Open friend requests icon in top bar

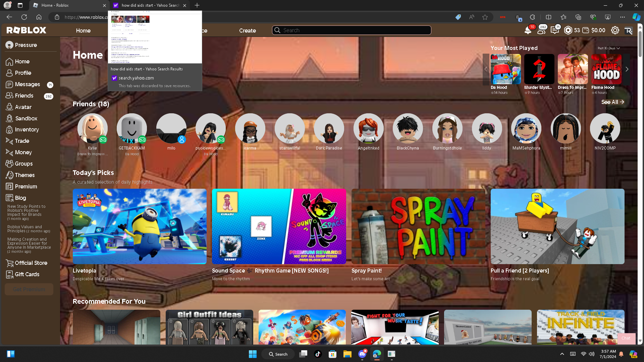(541, 30)
